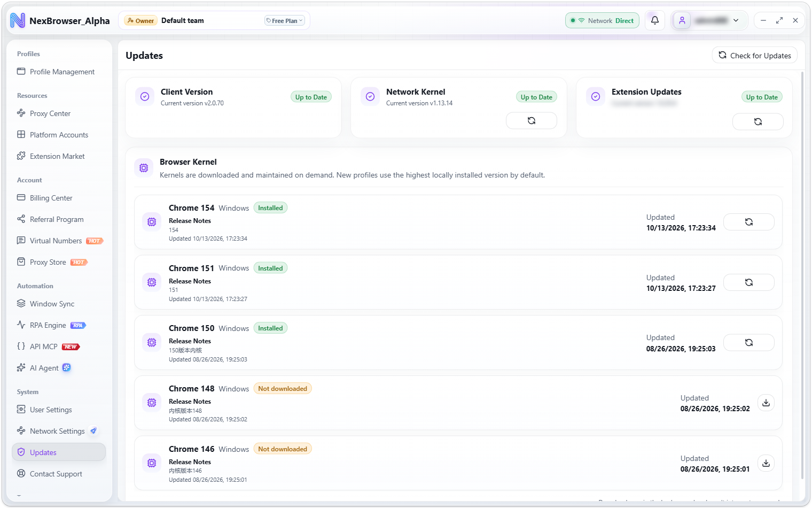Open Referral Program page
Viewport: 812px width, 508px height.
[59, 219]
